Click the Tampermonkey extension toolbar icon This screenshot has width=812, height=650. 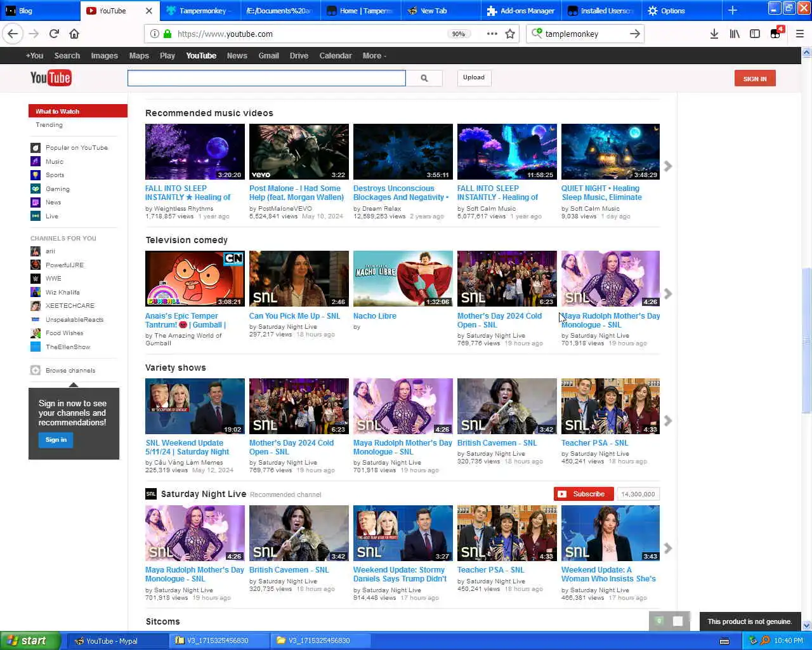pos(776,34)
